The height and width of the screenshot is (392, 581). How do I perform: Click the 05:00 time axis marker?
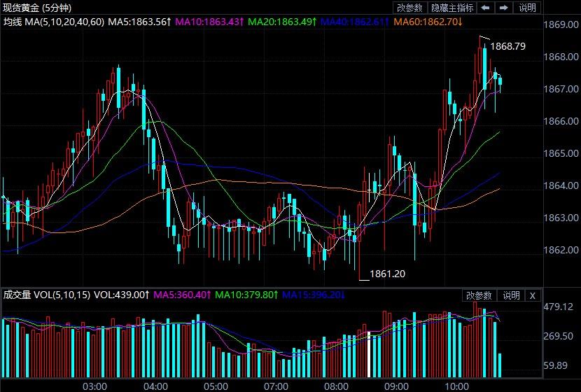click(216, 387)
